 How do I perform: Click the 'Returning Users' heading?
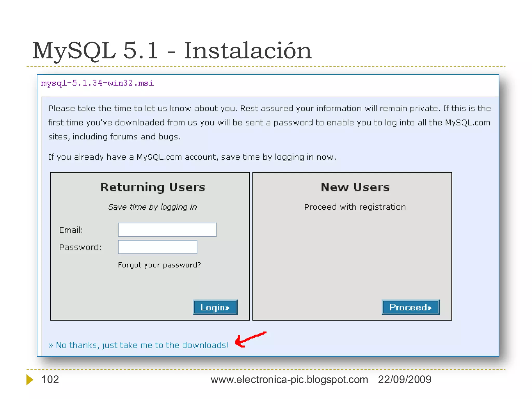tap(153, 187)
